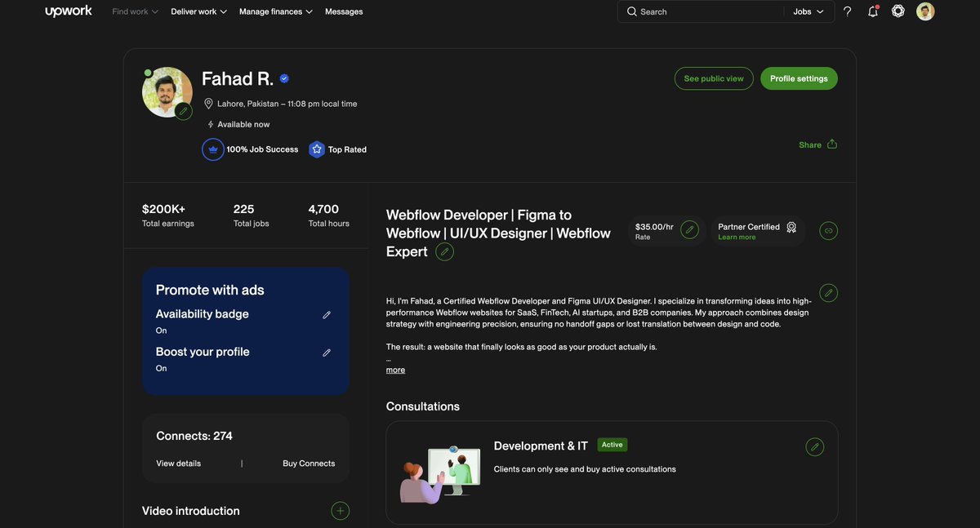Click the Connects: 274 text
980x528 pixels.
pos(194,436)
